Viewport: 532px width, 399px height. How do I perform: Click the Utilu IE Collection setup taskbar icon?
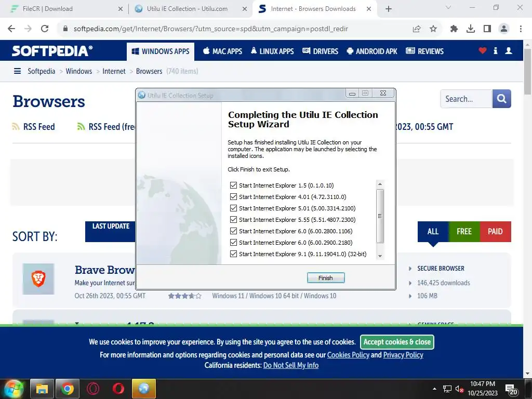coord(144,389)
